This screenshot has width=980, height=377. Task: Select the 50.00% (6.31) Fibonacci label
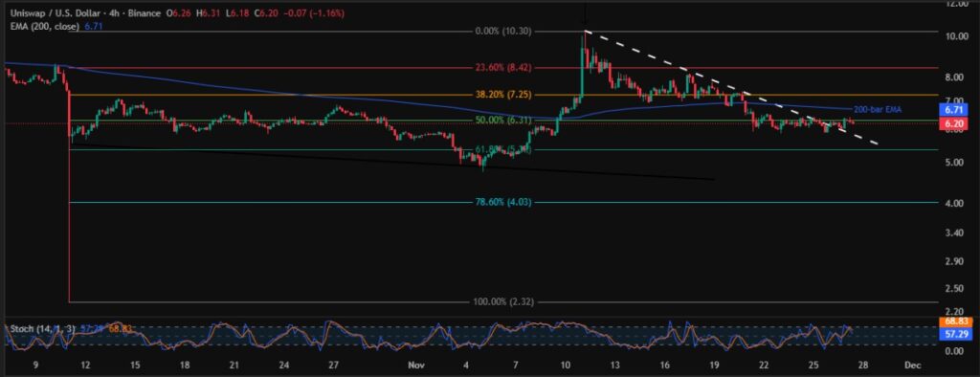503,120
